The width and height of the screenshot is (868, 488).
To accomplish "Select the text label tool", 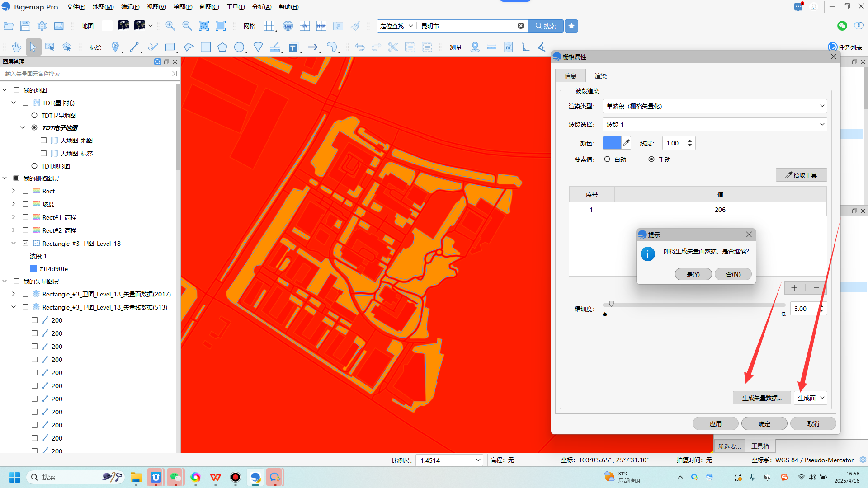I will pos(293,47).
